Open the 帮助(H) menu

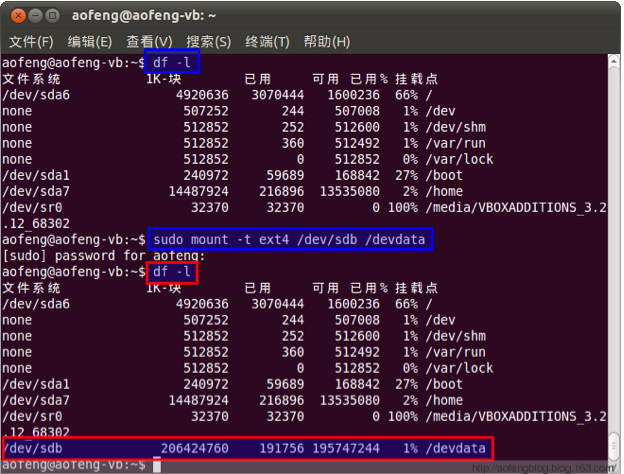327,41
